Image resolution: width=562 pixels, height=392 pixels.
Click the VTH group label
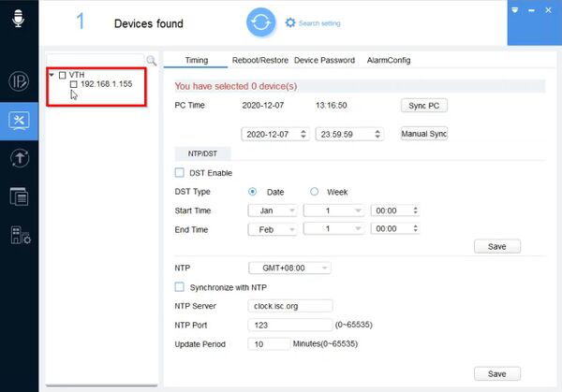[77, 75]
